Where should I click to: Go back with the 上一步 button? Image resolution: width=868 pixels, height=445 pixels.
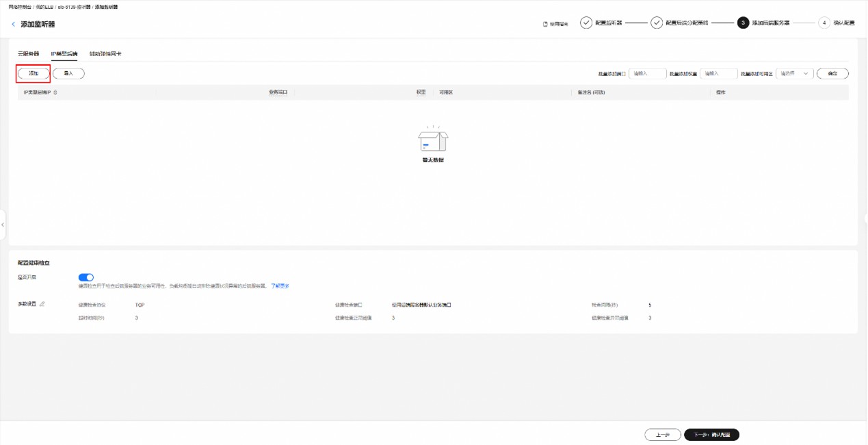pos(663,435)
